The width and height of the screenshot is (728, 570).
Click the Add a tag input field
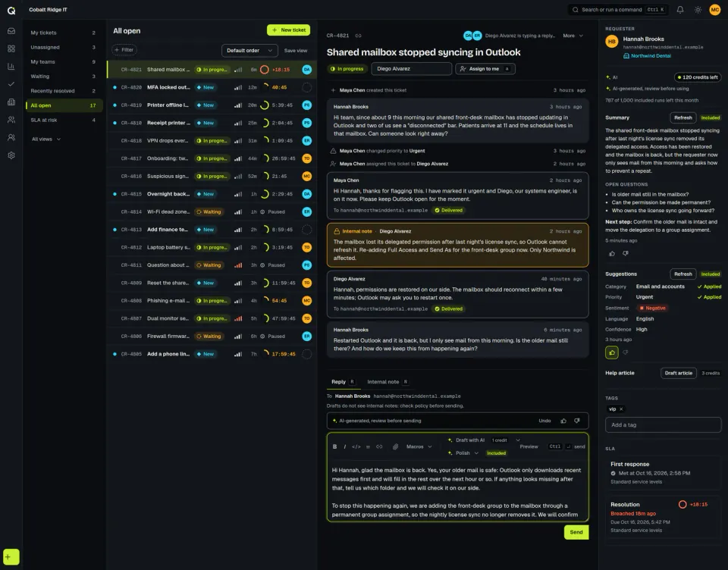(x=663, y=424)
